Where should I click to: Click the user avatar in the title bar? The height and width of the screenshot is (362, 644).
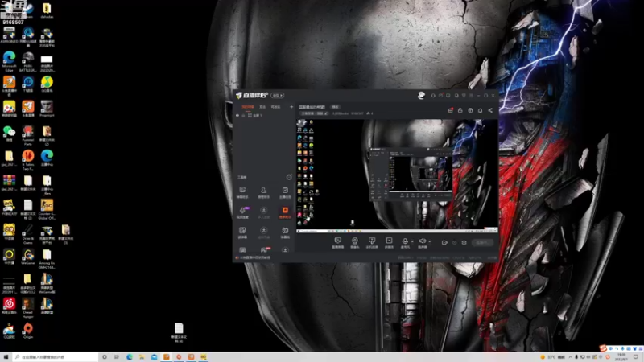pos(421,95)
